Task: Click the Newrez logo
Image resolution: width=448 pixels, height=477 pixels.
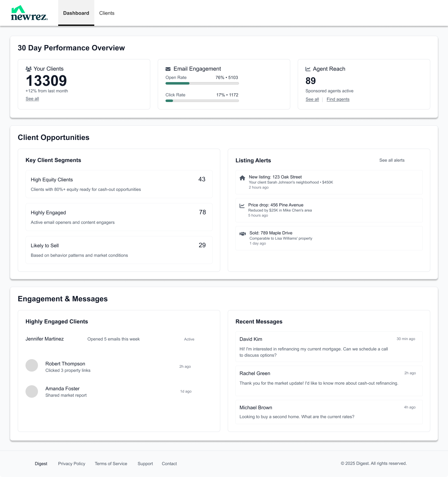Action: pyautogui.click(x=29, y=13)
